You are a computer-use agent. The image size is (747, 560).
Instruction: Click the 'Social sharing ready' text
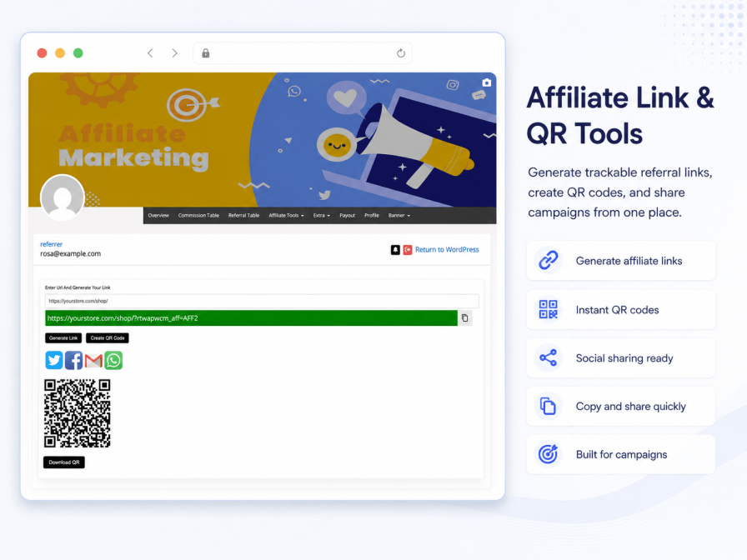coord(624,358)
